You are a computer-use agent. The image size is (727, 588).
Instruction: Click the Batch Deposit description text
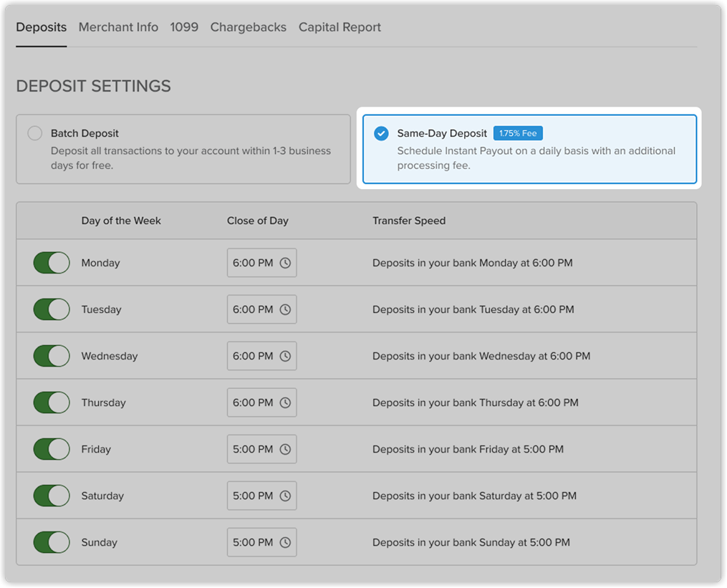tap(191, 158)
